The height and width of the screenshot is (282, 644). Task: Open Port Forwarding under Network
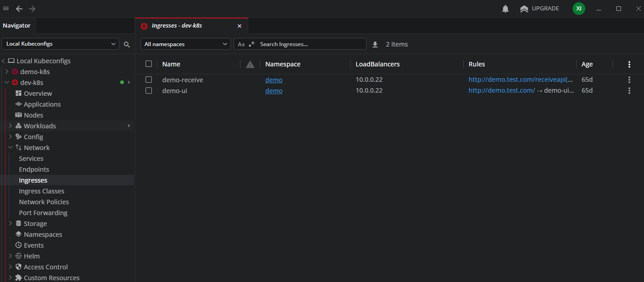43,213
